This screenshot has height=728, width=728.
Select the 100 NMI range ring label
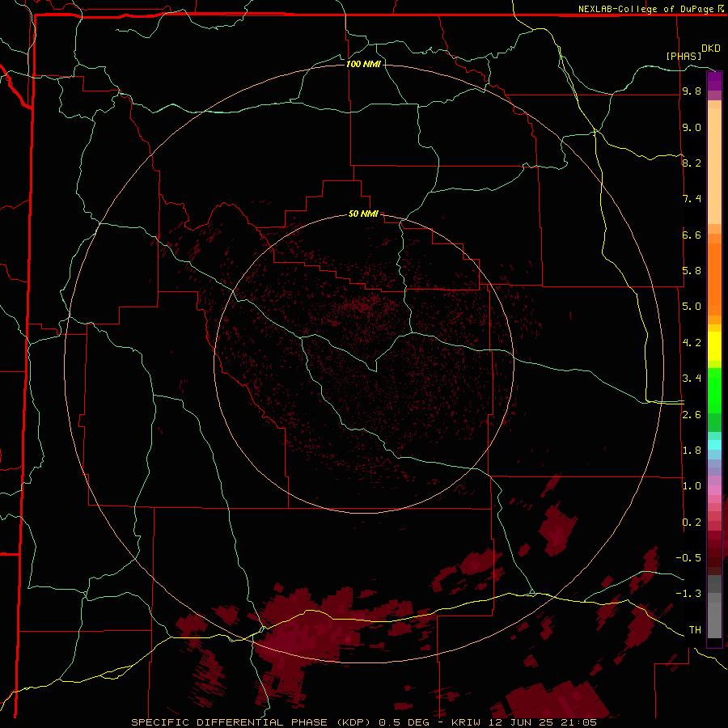[363, 64]
